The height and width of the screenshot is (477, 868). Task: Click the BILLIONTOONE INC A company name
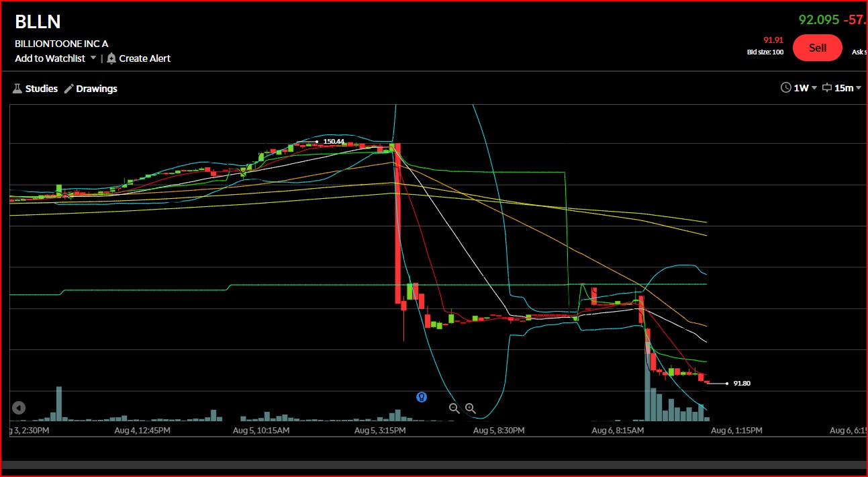tap(62, 44)
